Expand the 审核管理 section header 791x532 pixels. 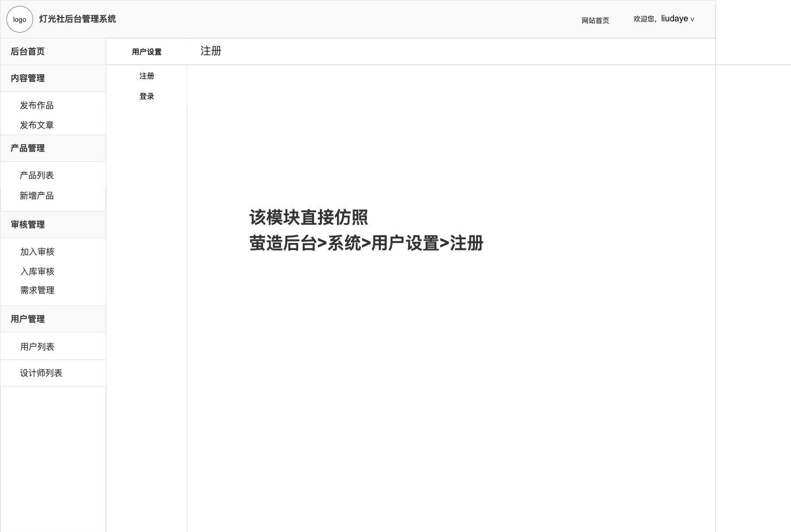pyautogui.click(x=28, y=224)
